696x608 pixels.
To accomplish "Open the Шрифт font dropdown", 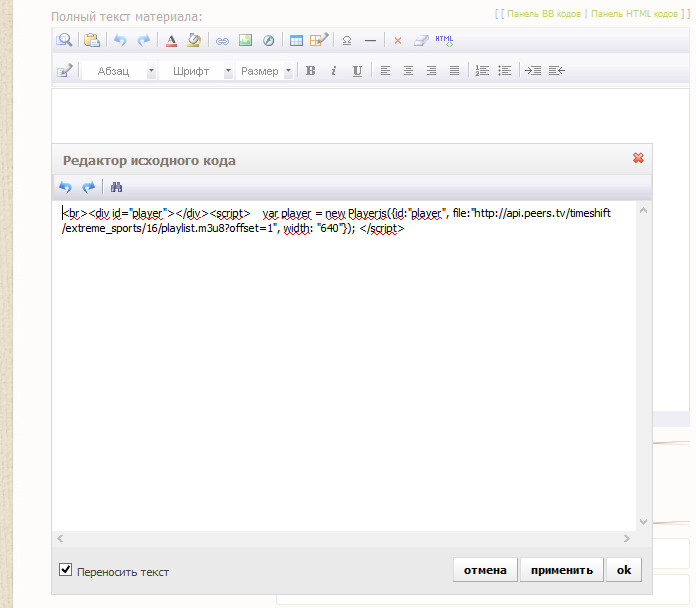I will (x=196, y=71).
